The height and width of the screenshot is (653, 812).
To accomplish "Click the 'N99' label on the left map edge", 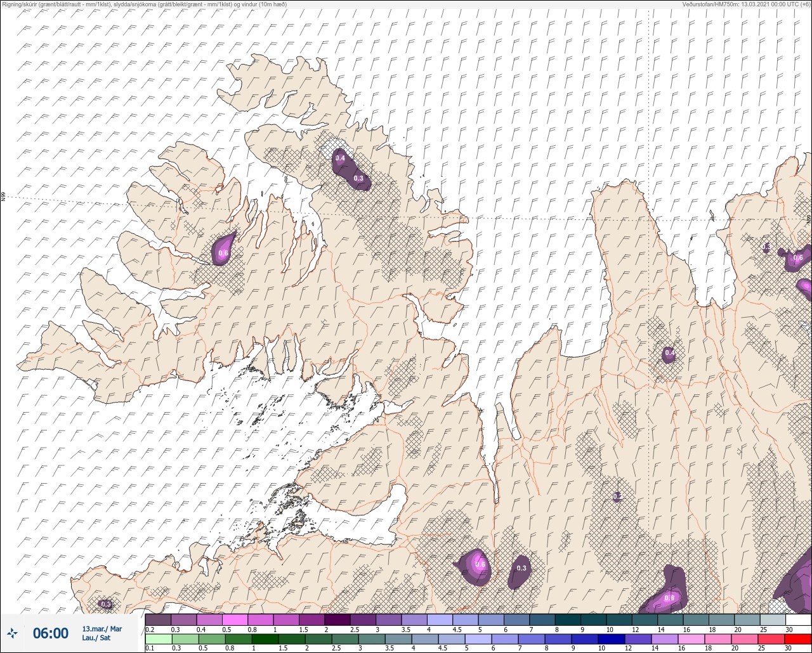I will [x=3, y=197].
